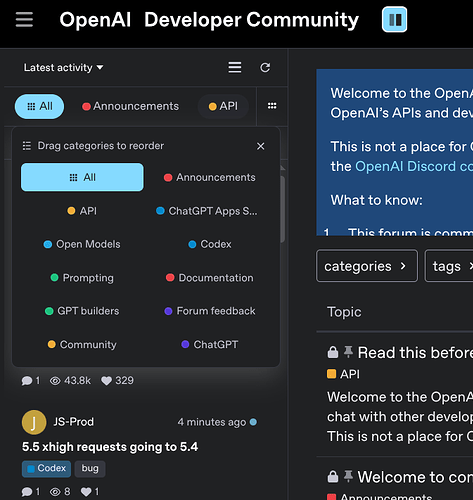Click the bug tag
The height and width of the screenshot is (500, 473).
tap(90, 469)
